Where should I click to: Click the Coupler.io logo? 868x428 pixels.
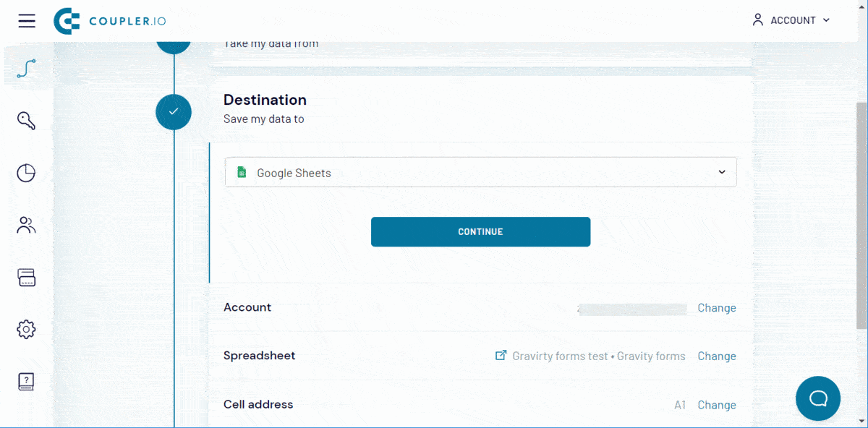click(x=110, y=21)
